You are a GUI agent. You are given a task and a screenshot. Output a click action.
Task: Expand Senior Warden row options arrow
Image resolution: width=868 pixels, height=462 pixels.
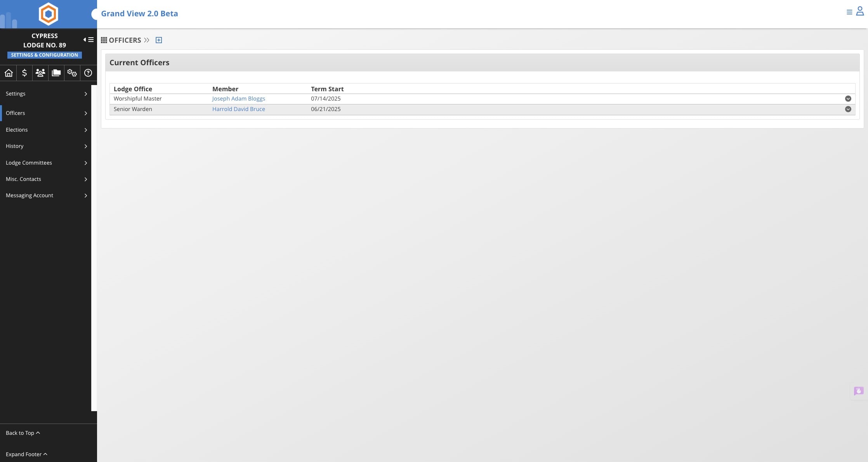pos(848,109)
